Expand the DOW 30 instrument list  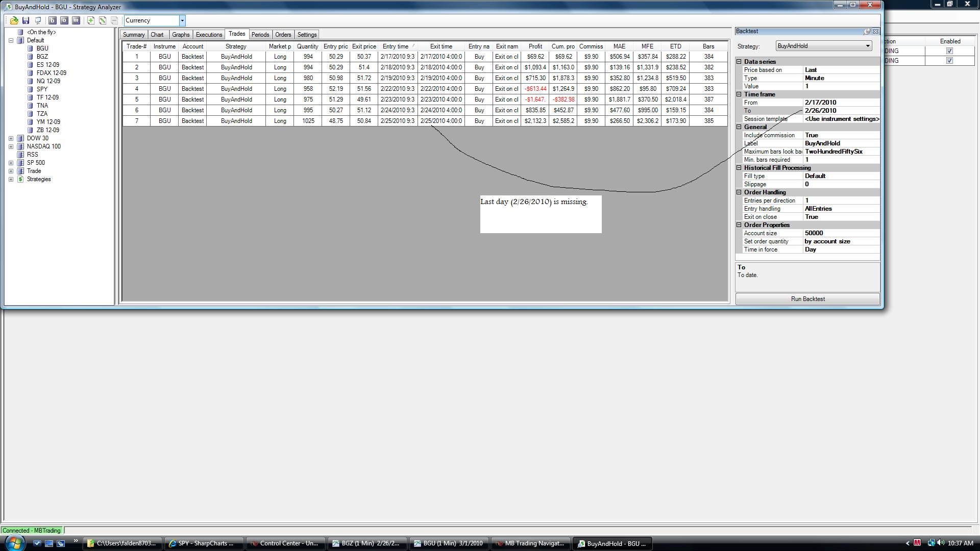tap(11, 138)
